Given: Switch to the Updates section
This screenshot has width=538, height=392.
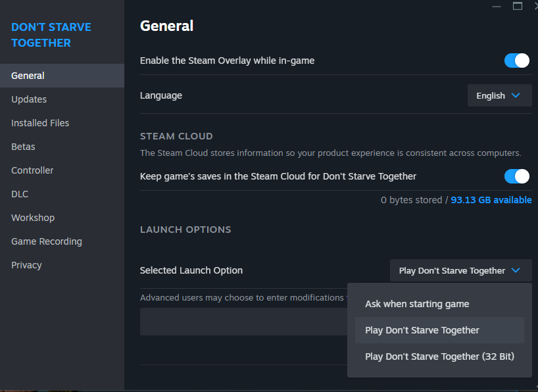Looking at the screenshot, I should coord(29,99).
